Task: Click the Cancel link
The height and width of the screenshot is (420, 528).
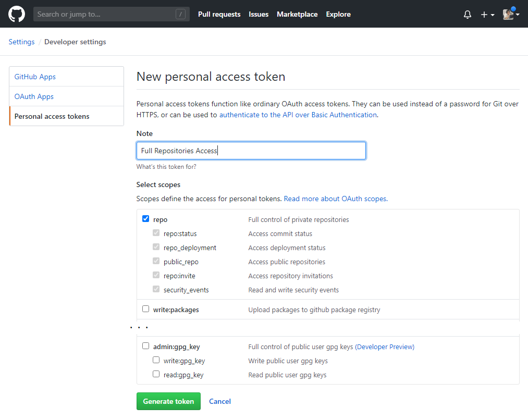Action: pyautogui.click(x=220, y=401)
